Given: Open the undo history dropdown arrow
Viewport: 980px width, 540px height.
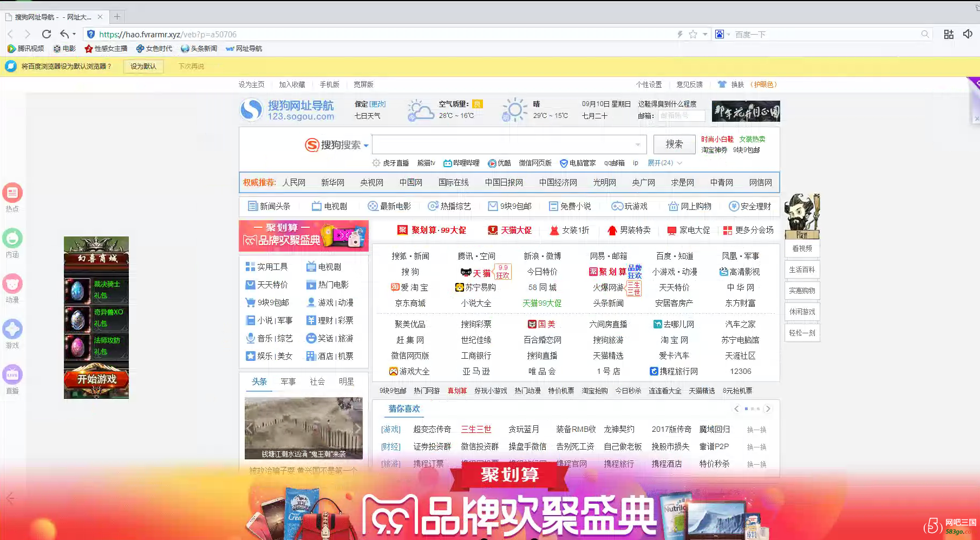Looking at the screenshot, I should pyautogui.click(x=74, y=34).
